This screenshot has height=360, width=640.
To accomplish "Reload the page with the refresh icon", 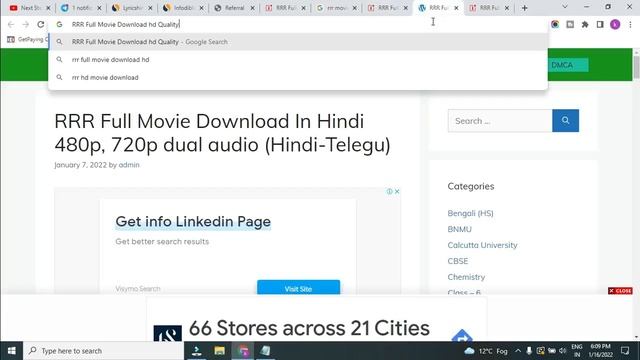I will [41, 24].
